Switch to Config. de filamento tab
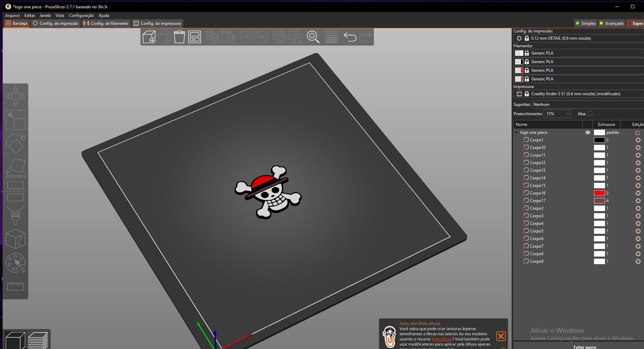The width and height of the screenshot is (644, 349). click(106, 23)
